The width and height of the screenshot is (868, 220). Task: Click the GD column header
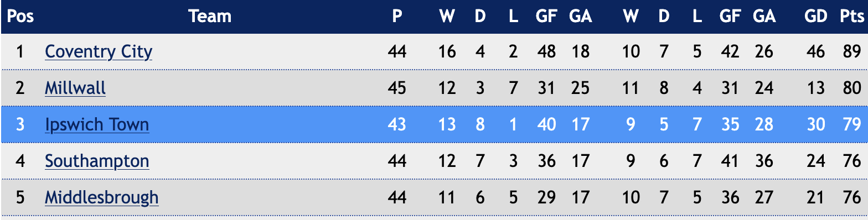coord(816,16)
